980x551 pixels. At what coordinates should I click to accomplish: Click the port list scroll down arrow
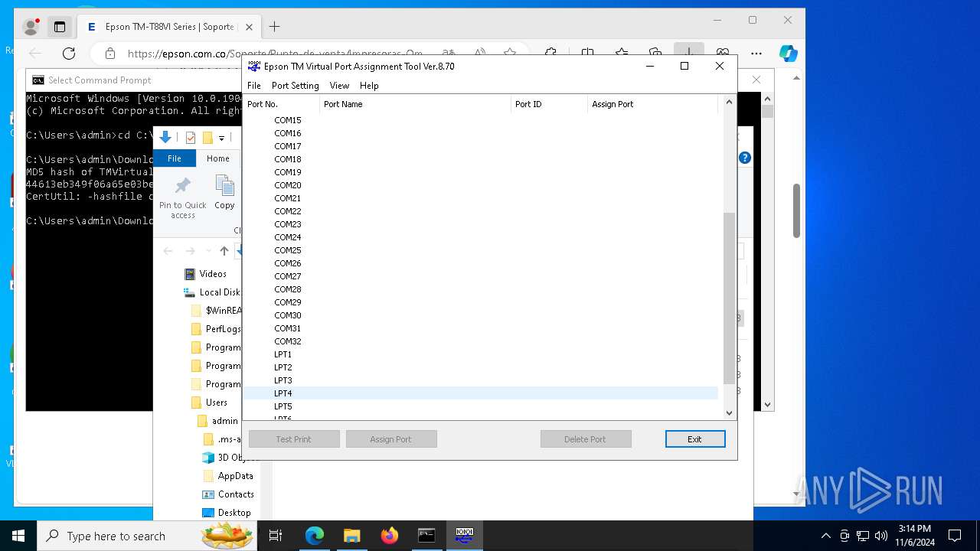coord(729,413)
